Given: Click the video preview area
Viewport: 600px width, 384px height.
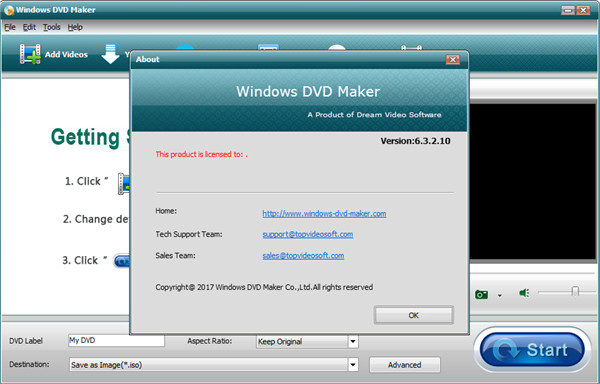Looking at the screenshot, I should (x=532, y=182).
